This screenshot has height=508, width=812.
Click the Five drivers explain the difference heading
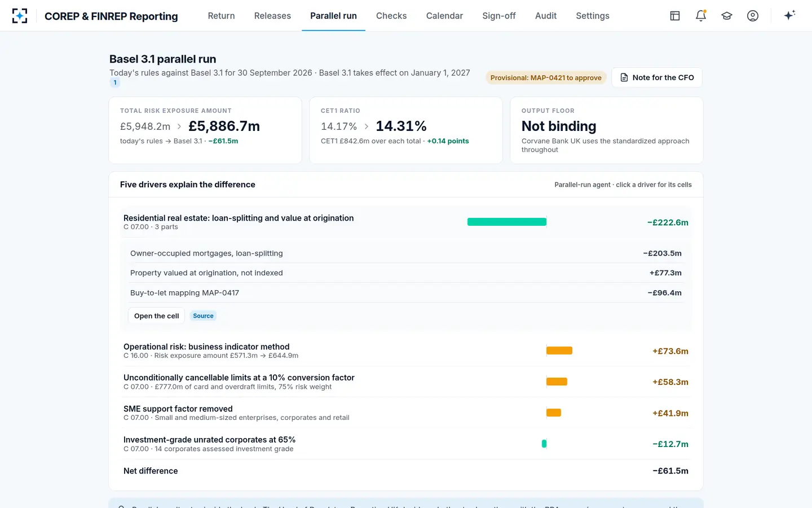pos(188,185)
